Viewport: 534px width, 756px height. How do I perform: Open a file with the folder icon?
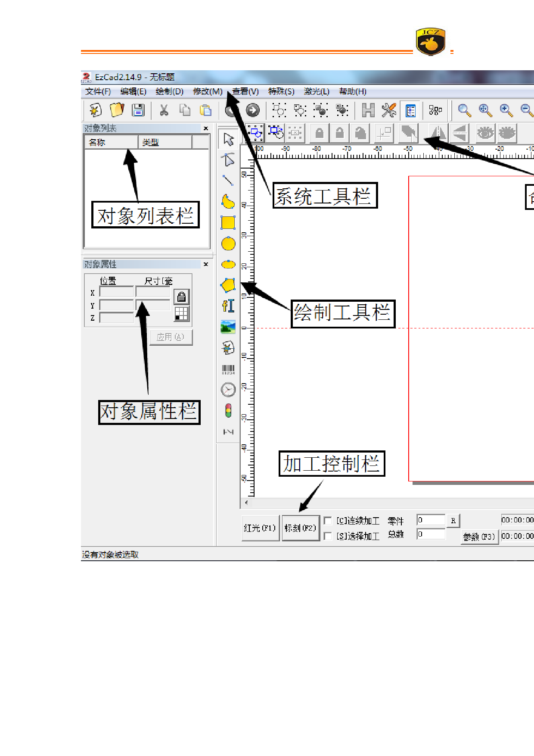pos(117,110)
